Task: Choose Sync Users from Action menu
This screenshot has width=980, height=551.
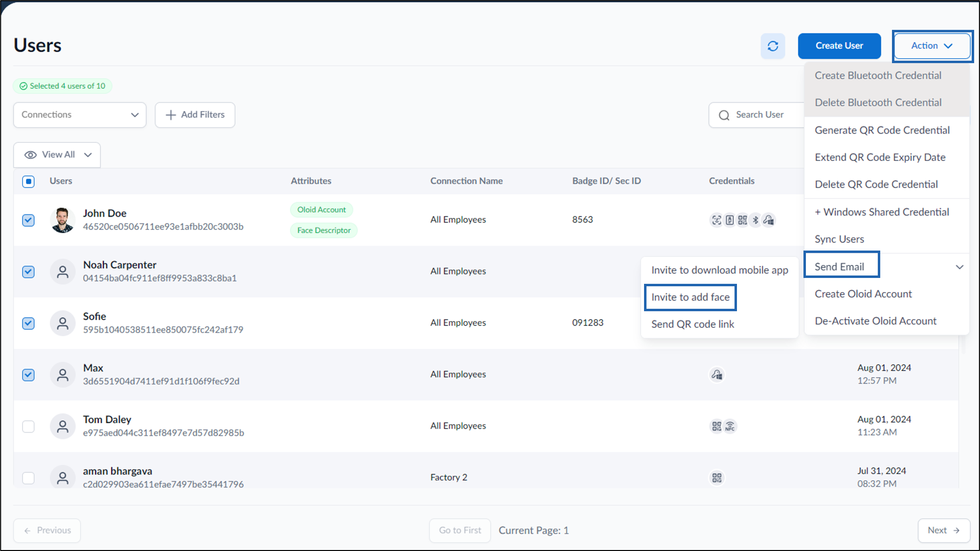Action: 839,239
